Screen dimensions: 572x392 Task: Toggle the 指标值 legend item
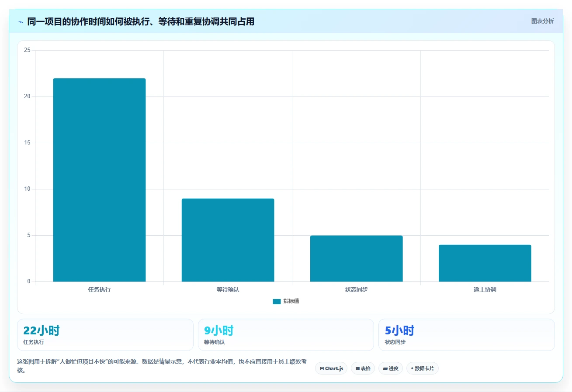[x=286, y=301]
